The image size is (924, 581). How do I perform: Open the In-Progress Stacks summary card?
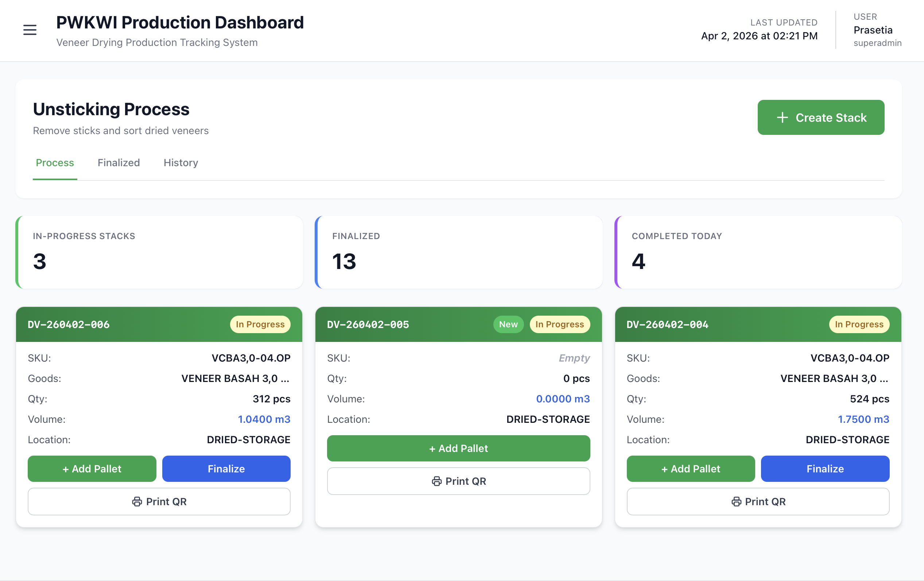pos(159,252)
